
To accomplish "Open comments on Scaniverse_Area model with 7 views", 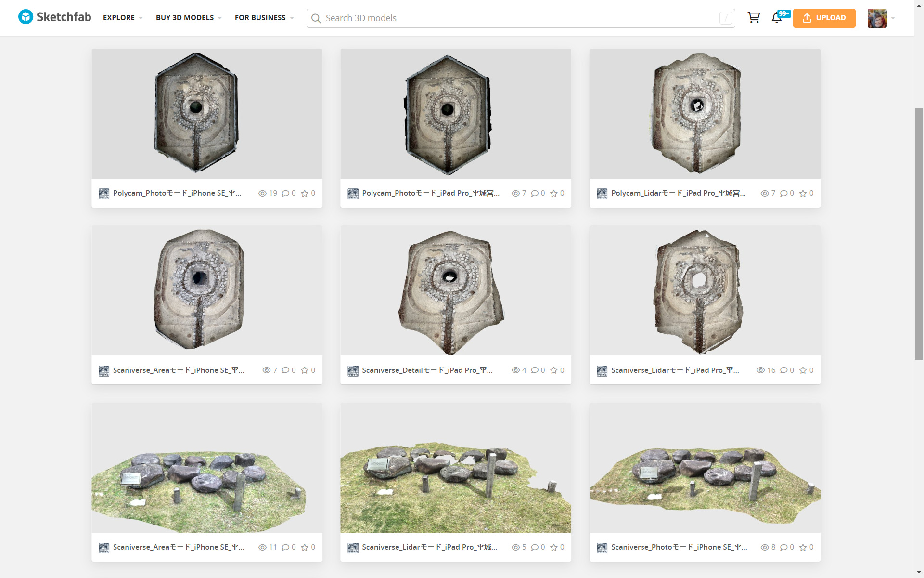I will coord(285,370).
